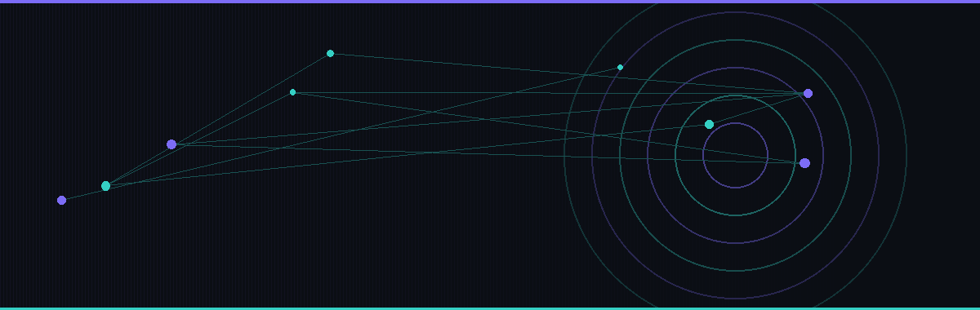Screen dimensions: 980x310
Task: Click the small teal node below the topmost teal node
Action: pyautogui.click(x=293, y=92)
